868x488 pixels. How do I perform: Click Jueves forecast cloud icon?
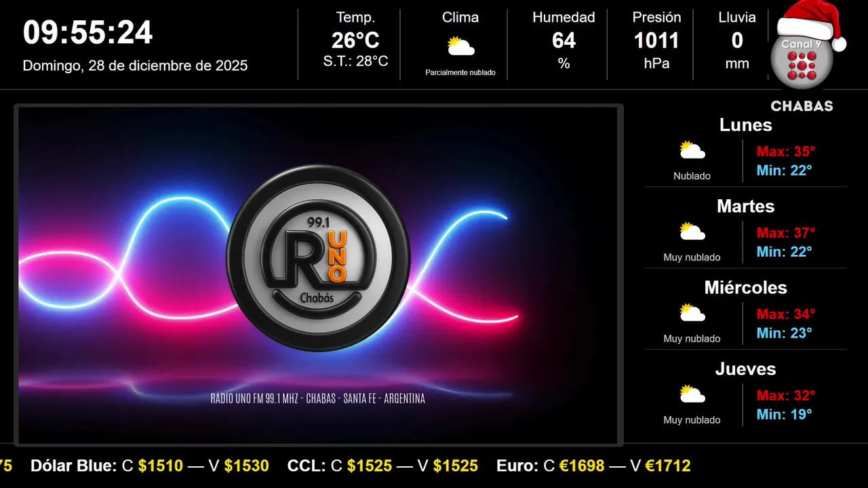(692, 394)
